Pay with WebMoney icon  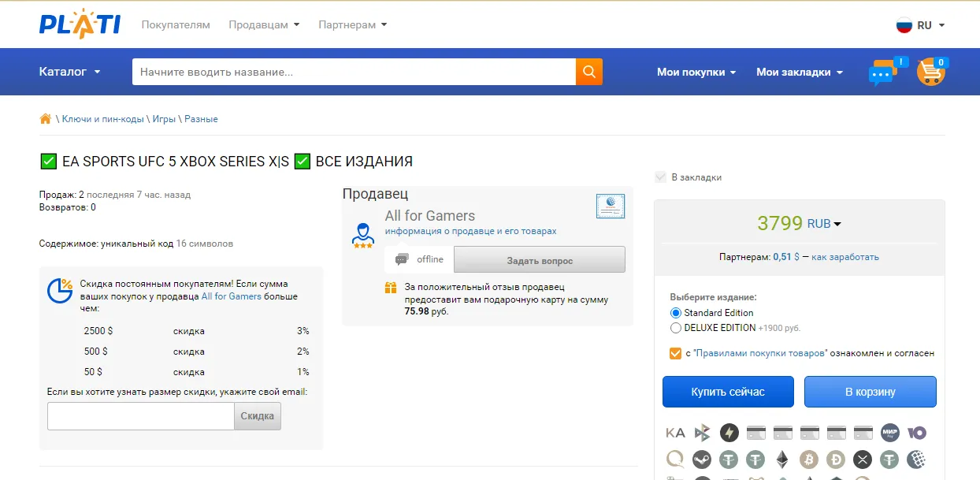[916, 459]
